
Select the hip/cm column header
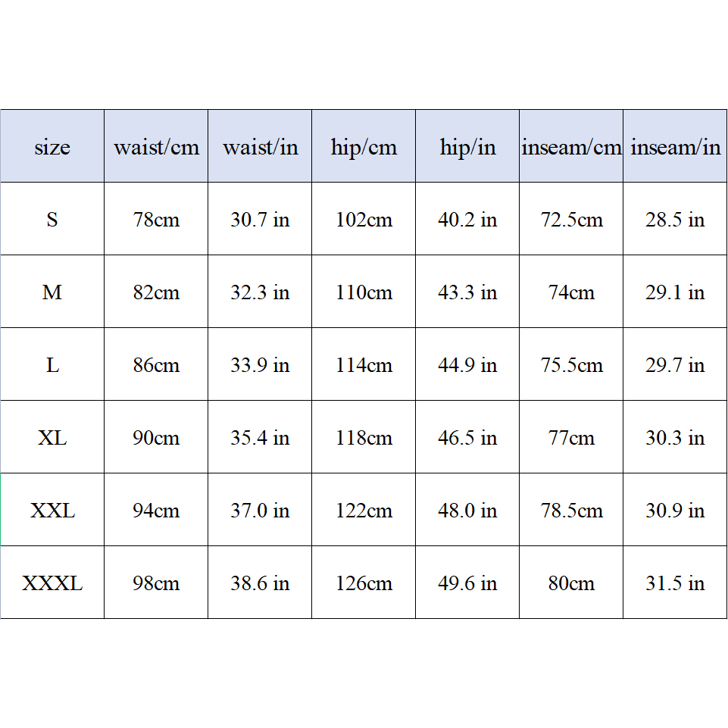click(x=364, y=146)
